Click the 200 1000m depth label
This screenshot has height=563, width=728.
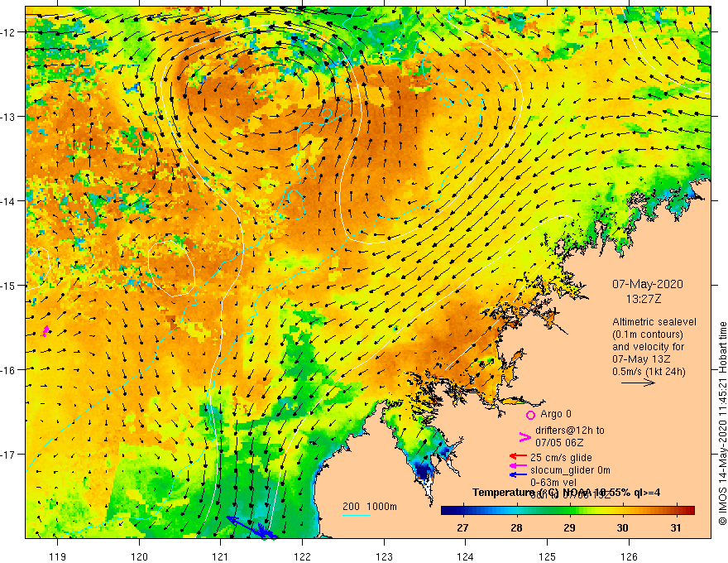370,507
